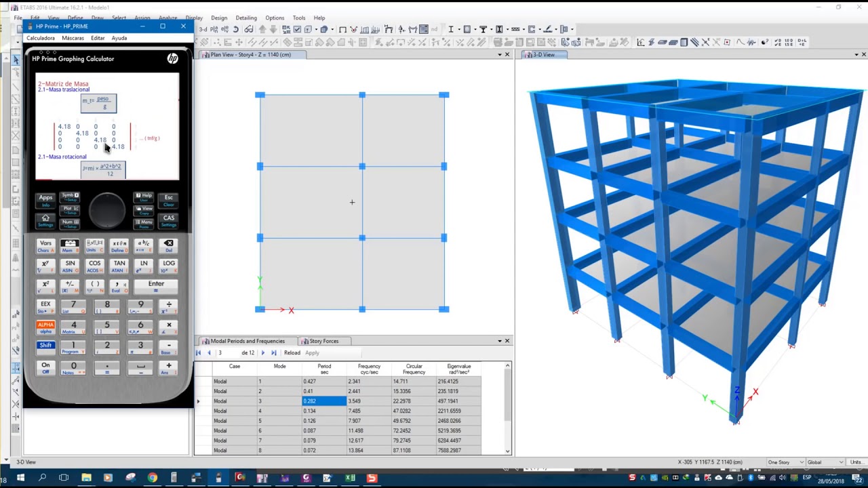Click the nd toolbar button
868x488 pixels.
435,29
